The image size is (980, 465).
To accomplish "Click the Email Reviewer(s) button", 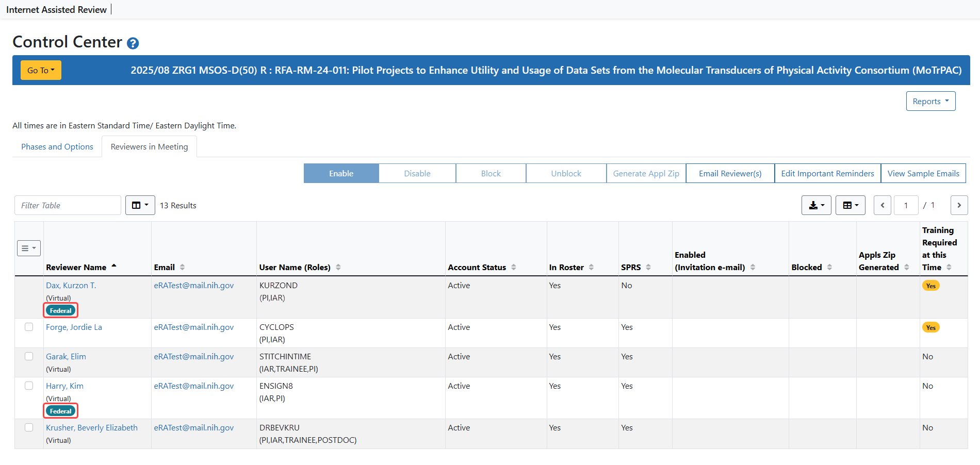I will click(x=730, y=173).
